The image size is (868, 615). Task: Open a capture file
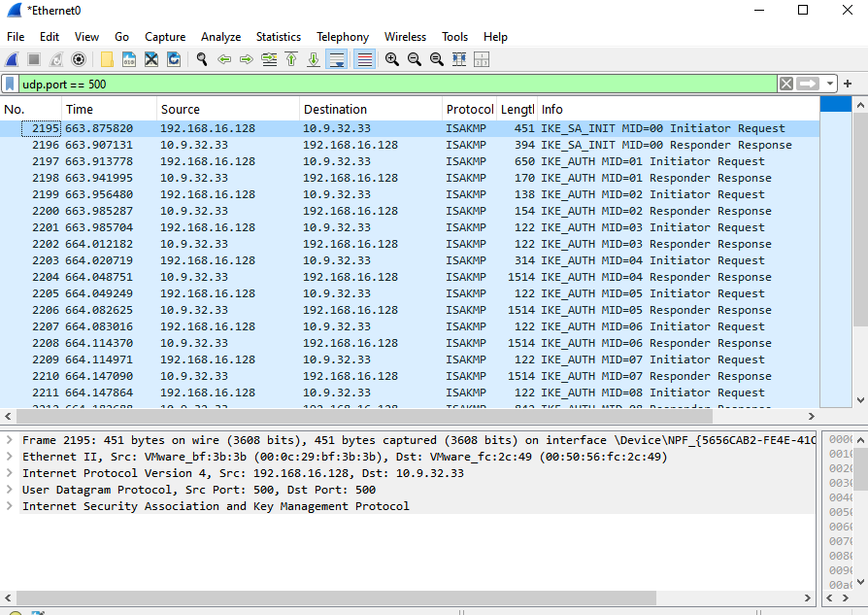(x=107, y=59)
